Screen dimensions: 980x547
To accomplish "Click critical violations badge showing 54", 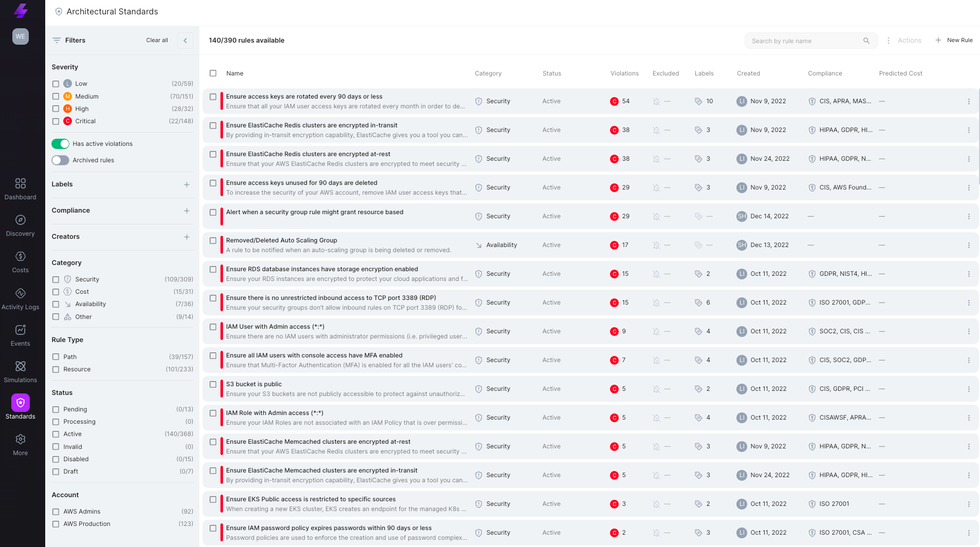I will coord(614,102).
